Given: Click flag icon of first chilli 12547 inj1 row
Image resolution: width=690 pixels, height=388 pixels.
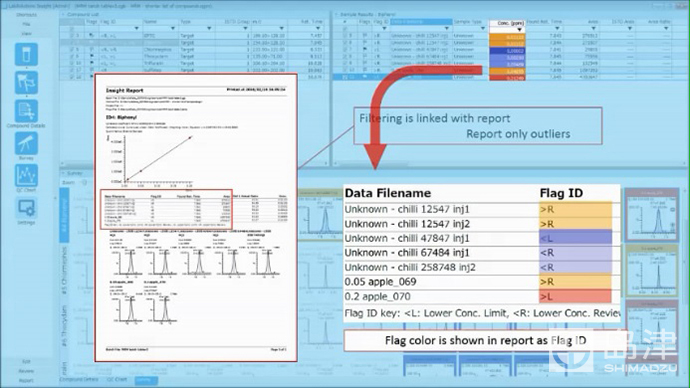Looking at the screenshot, I should click(x=365, y=36).
